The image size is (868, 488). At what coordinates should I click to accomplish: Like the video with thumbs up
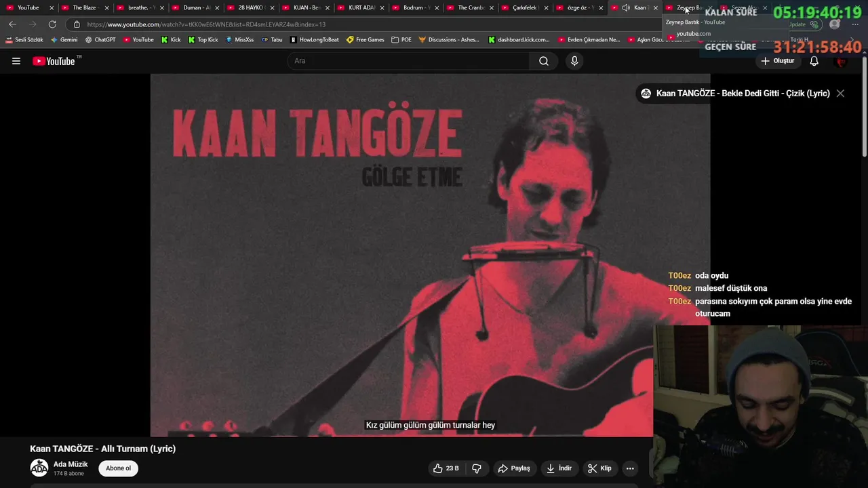click(x=446, y=468)
